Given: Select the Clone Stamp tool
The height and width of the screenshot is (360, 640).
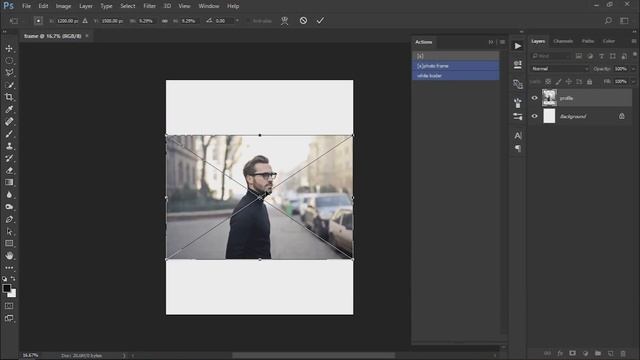Looking at the screenshot, I should click(x=9, y=146).
